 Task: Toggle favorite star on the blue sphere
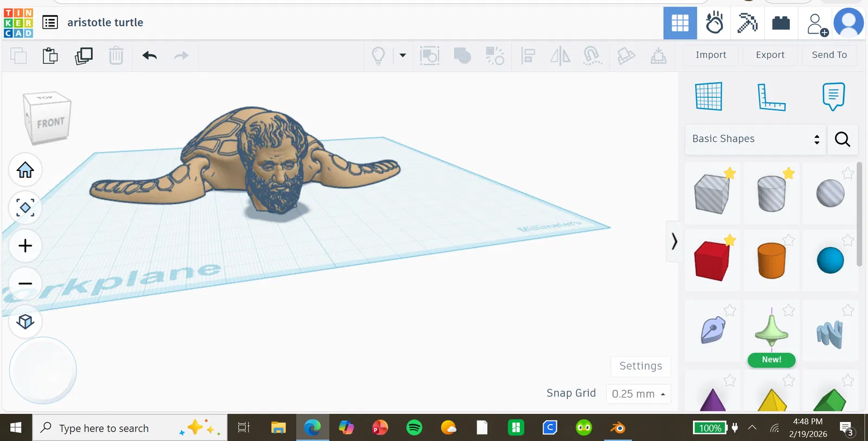pos(847,240)
